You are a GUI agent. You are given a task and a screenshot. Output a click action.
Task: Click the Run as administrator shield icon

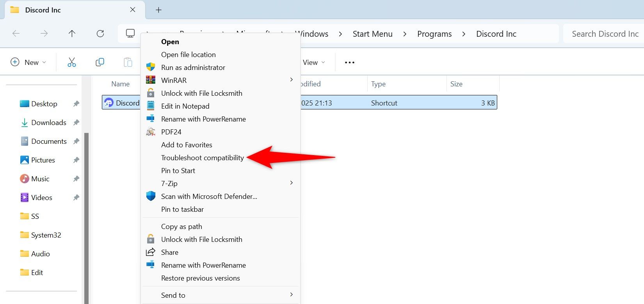click(x=151, y=67)
